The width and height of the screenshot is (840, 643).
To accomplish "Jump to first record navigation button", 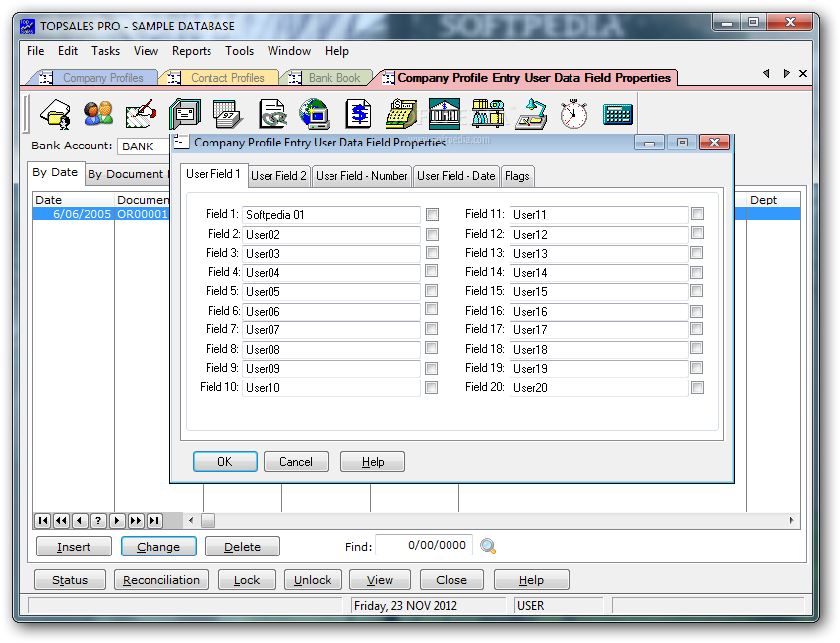I will [43, 520].
